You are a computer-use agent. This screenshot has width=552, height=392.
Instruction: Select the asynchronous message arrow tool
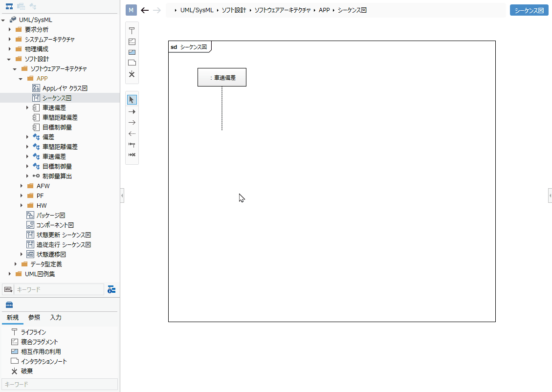(x=132, y=123)
